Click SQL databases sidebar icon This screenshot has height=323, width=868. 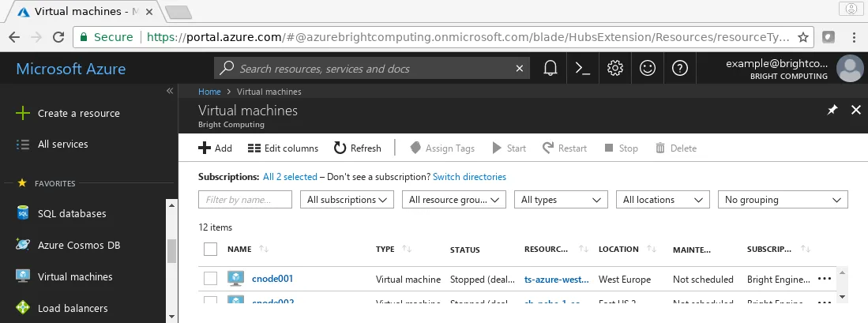click(x=23, y=213)
